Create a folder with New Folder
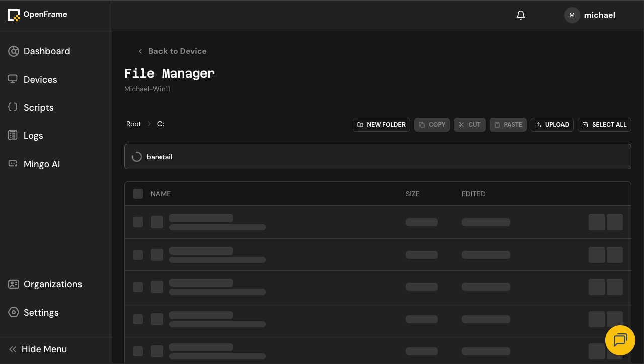644x364 pixels. pyautogui.click(x=381, y=125)
